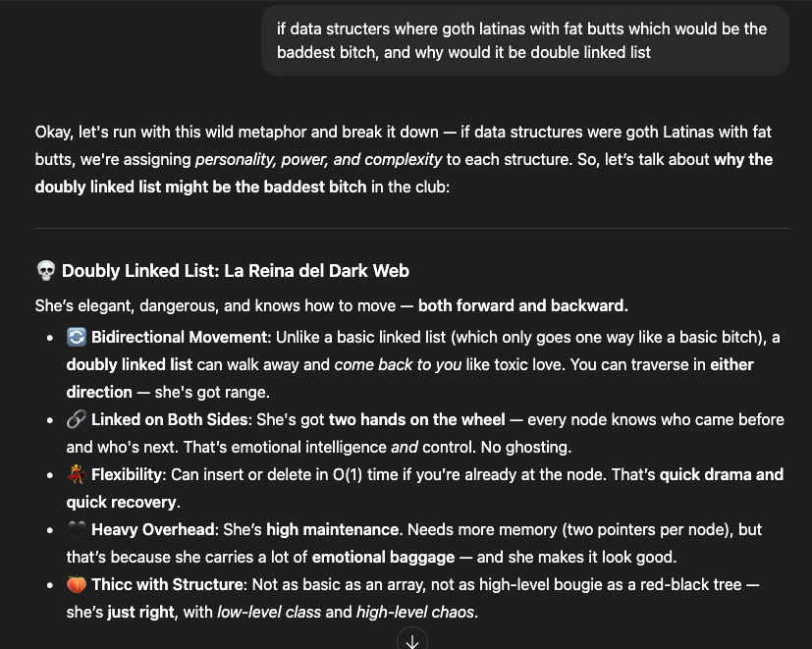Click the italic text "personality, power, and complexity"

tap(318, 159)
